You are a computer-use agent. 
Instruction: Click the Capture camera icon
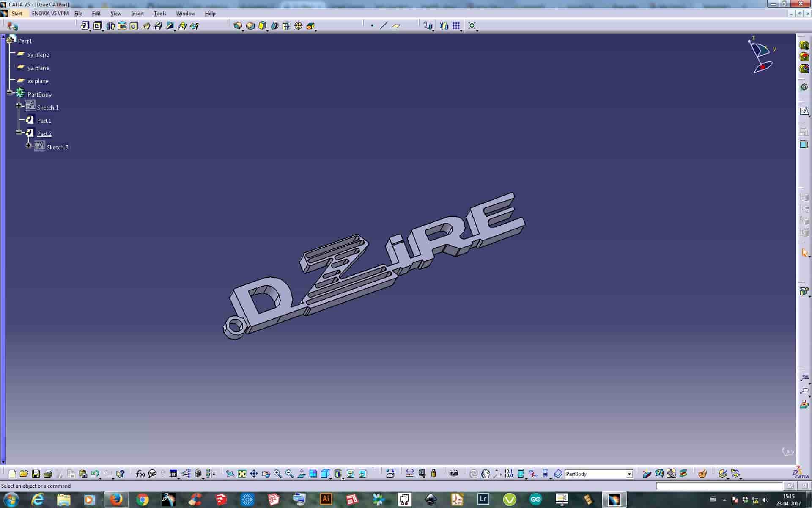click(x=454, y=474)
